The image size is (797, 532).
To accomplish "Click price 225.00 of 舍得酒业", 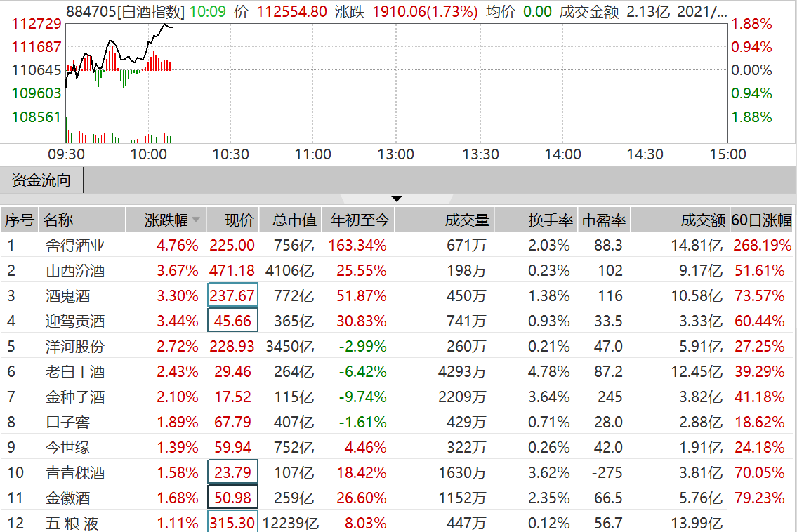I will pos(232,246).
